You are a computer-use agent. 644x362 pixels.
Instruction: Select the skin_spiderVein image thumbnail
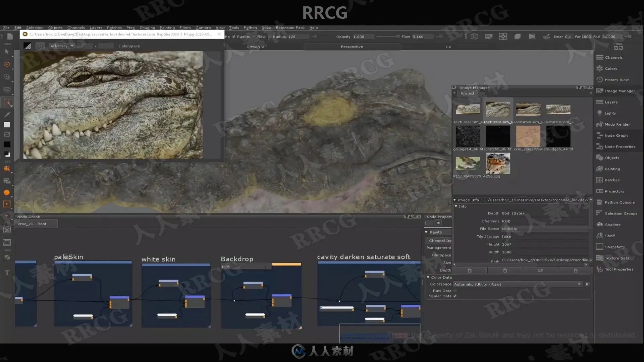[x=528, y=136]
